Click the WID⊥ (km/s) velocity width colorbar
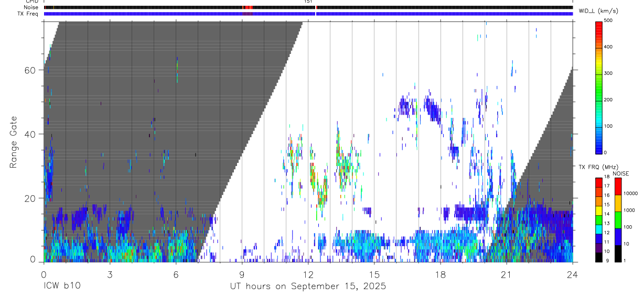 [x=599, y=87]
